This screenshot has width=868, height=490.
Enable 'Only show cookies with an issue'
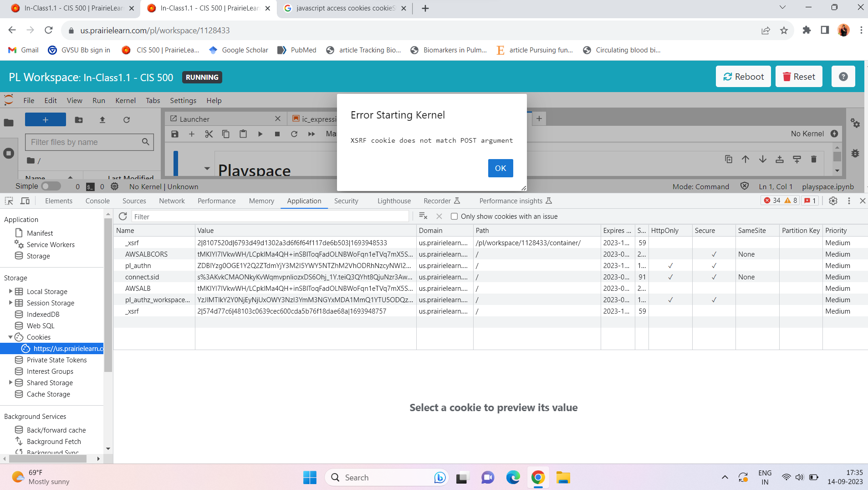point(454,216)
